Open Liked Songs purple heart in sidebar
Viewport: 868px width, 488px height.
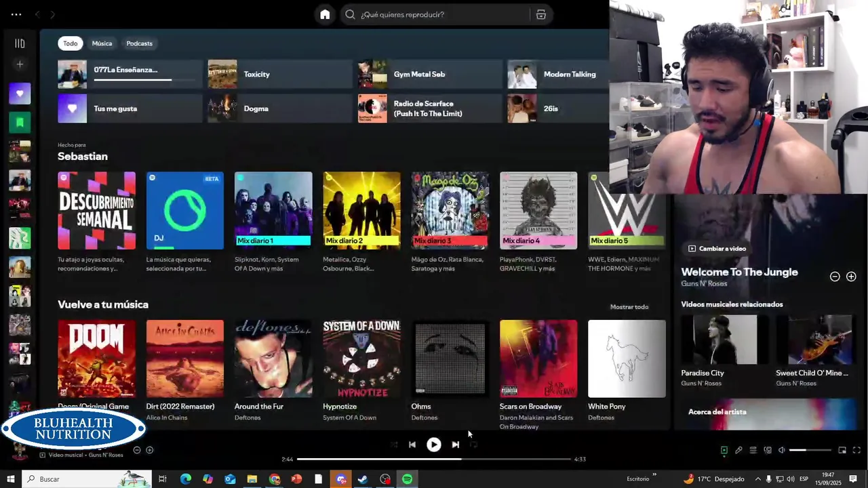click(x=20, y=94)
